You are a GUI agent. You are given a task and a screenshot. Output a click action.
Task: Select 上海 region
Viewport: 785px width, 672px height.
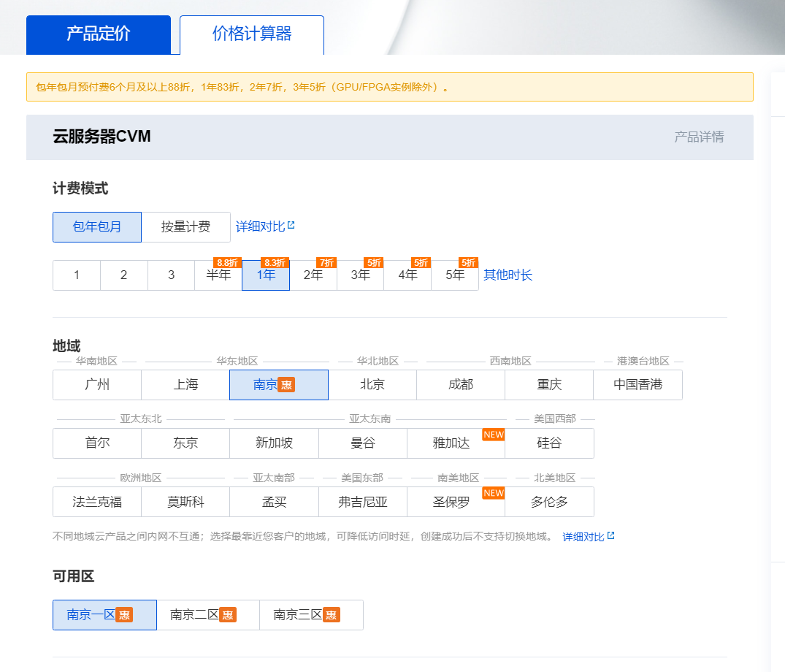click(185, 384)
